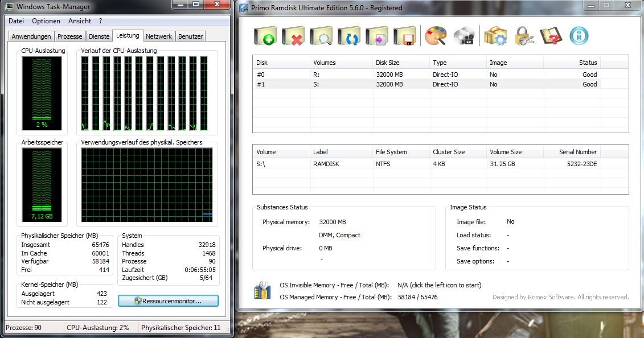
Task: Click the CD and camera toolbar icon
Action: (x=464, y=36)
